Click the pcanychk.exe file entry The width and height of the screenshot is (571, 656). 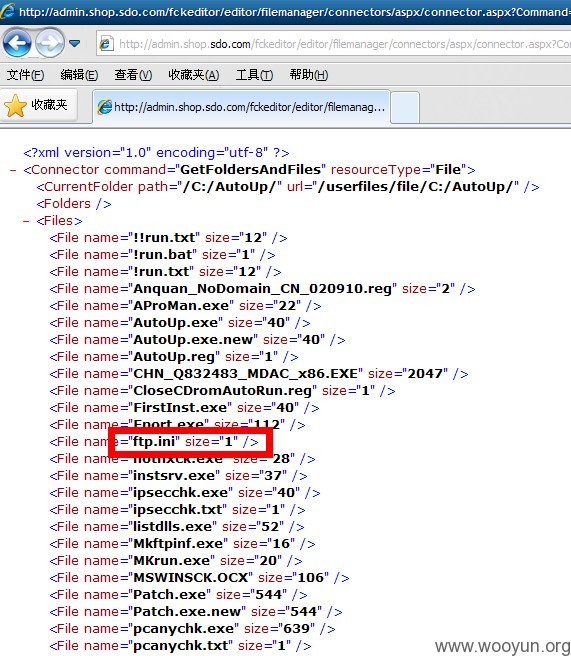tap(192, 629)
